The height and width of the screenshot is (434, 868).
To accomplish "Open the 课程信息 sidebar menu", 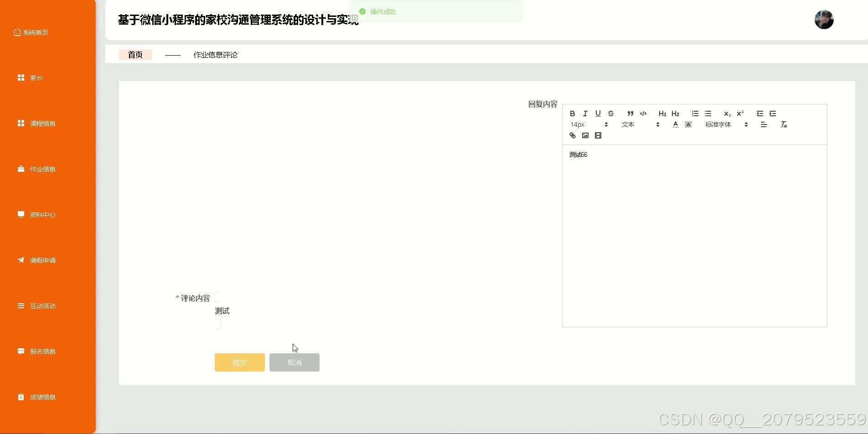I will (36, 124).
